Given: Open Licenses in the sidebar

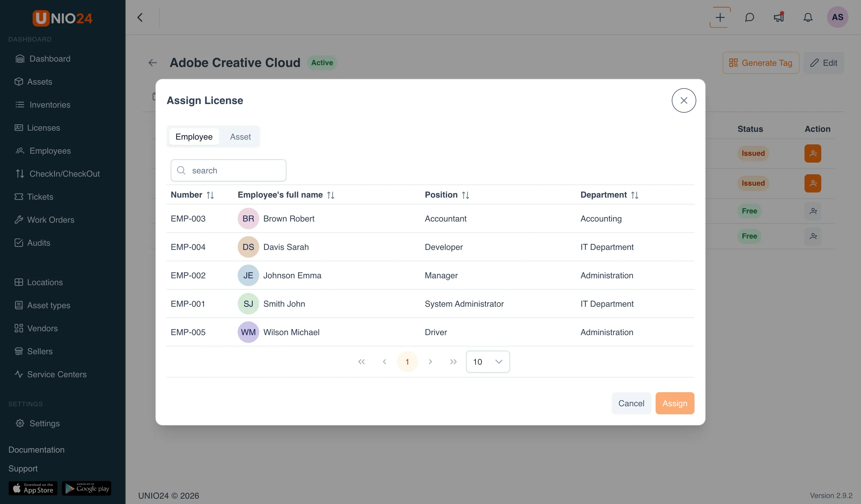Looking at the screenshot, I should pos(37,128).
